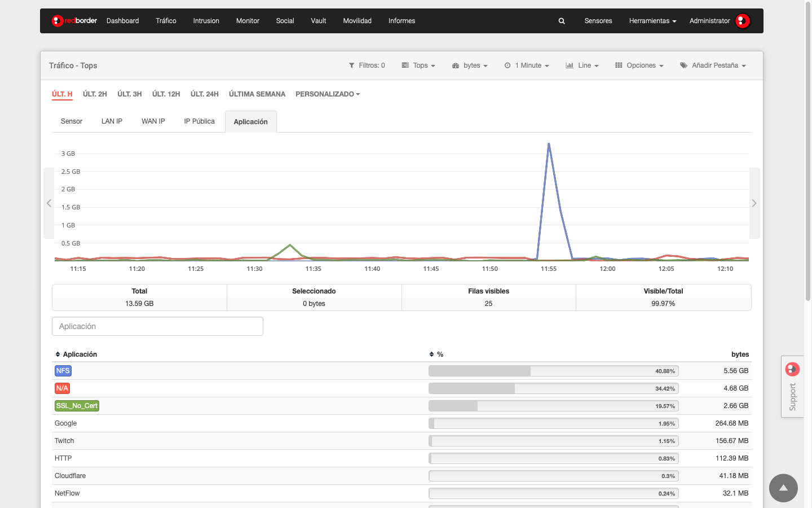Open the Monitor menu
812x508 pixels.
[248, 21]
